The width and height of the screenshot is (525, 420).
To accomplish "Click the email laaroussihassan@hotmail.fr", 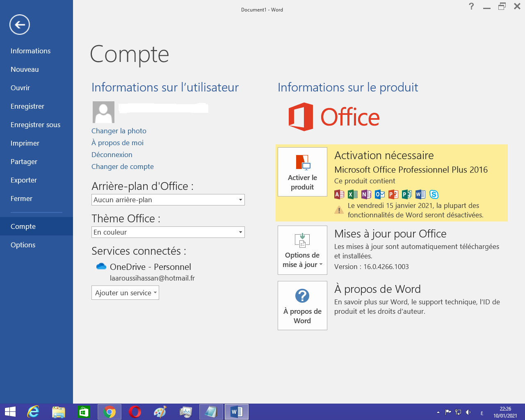I will coord(152,278).
